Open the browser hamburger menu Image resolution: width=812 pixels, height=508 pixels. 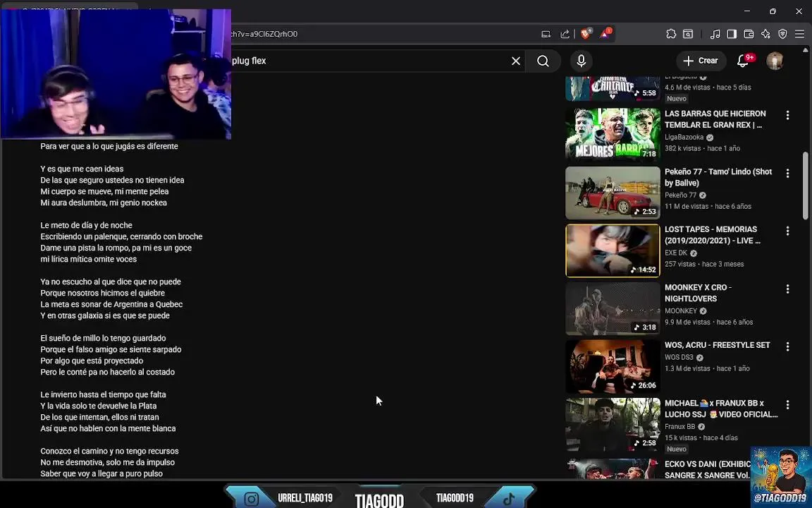pos(799,34)
